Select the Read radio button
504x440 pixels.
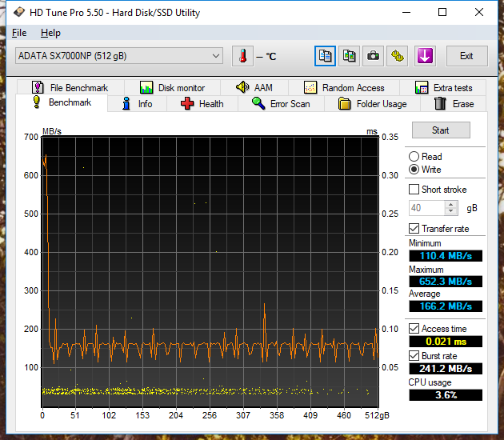coord(414,157)
